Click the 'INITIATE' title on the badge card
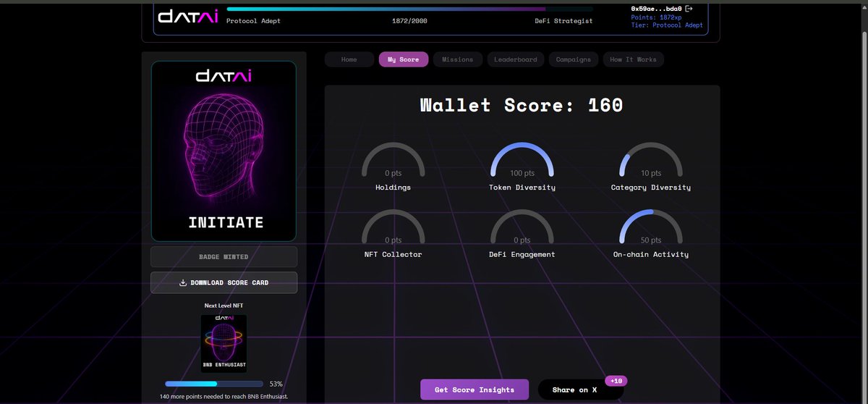 click(226, 222)
